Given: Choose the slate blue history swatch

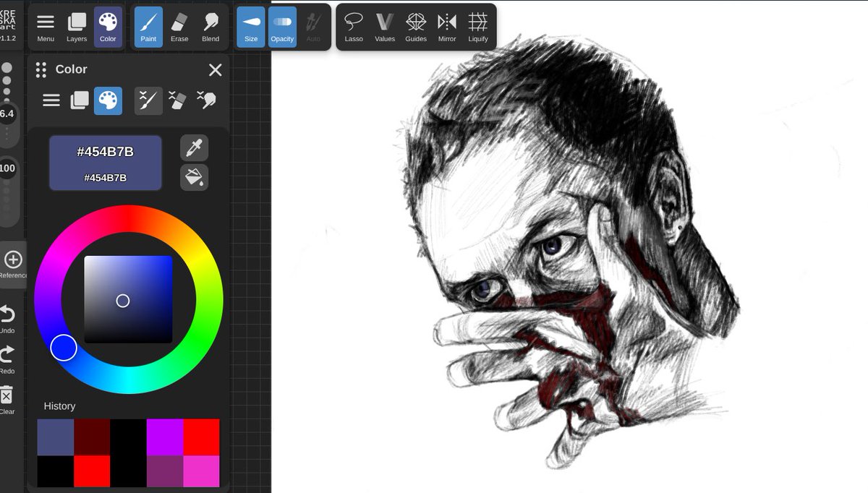Looking at the screenshot, I should 56,437.
